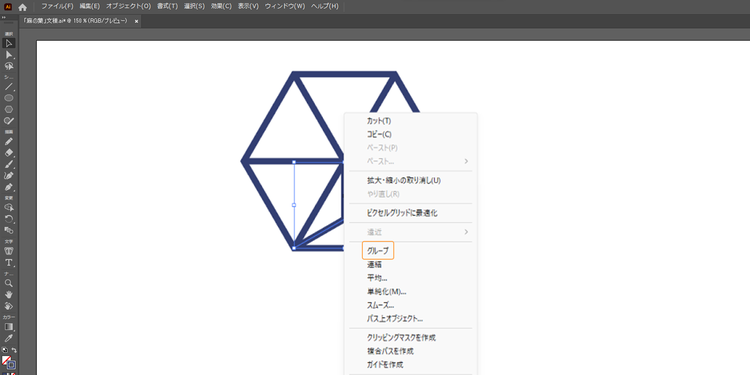Click the Default Fill and Stroke icon
Screen dimensions: 750x375
pos(4,350)
